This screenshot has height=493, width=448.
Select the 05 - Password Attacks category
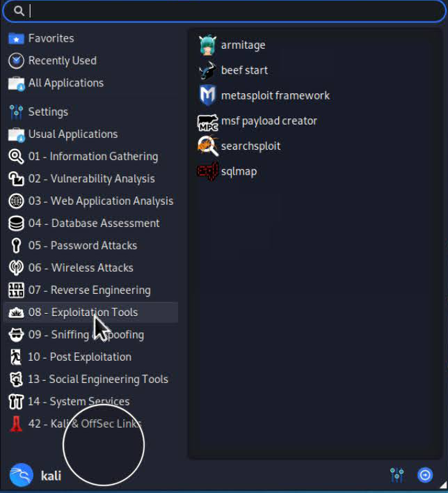tap(91, 246)
